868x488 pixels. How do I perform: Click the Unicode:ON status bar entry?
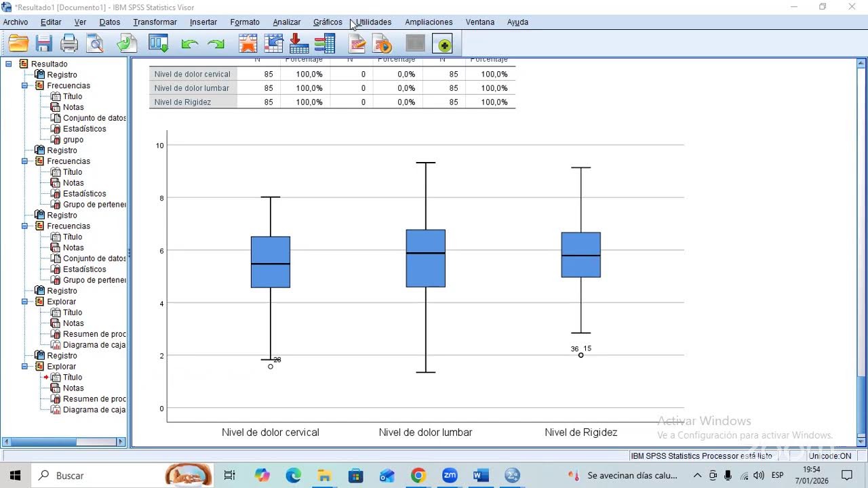pos(829,456)
